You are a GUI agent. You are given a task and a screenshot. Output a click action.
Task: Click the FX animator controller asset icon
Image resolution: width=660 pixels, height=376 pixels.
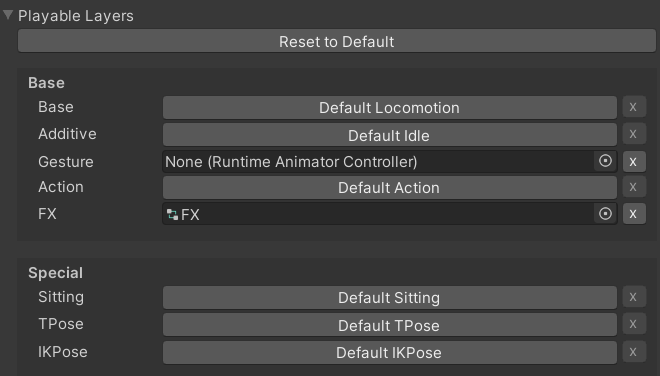coord(172,214)
